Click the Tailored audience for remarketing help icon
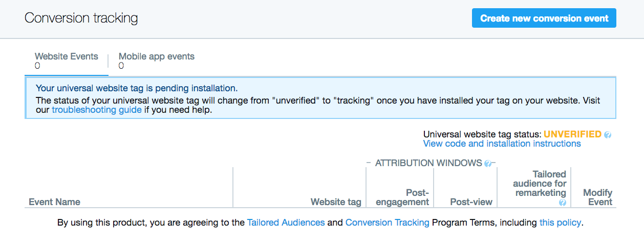Image resolution: width=644 pixels, height=241 pixels. (x=563, y=203)
